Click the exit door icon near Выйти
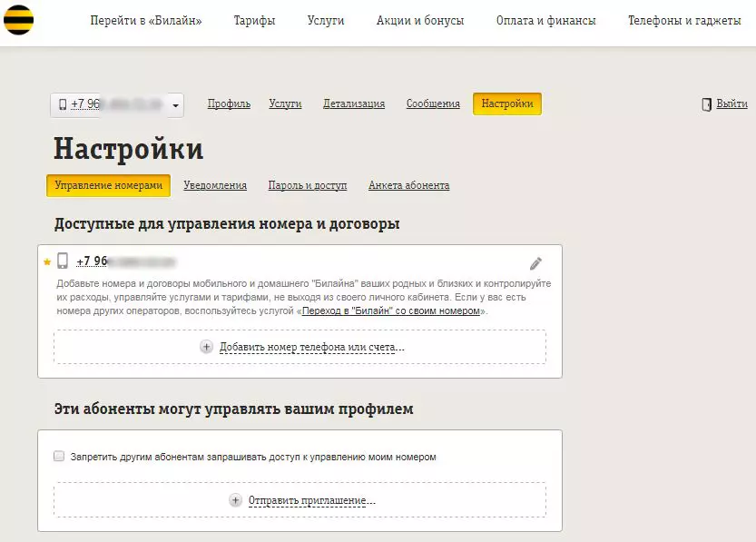Viewport: 756px width, 542px height. [x=707, y=104]
